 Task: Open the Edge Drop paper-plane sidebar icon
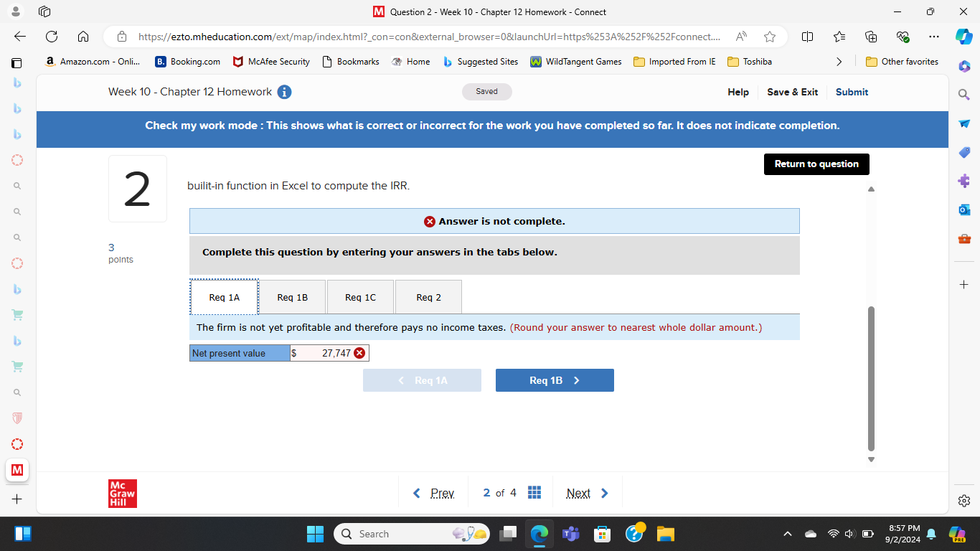pyautogui.click(x=964, y=123)
